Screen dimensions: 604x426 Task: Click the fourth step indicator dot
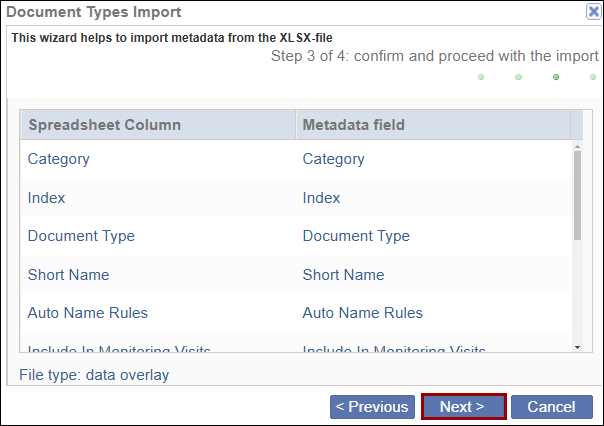click(593, 77)
